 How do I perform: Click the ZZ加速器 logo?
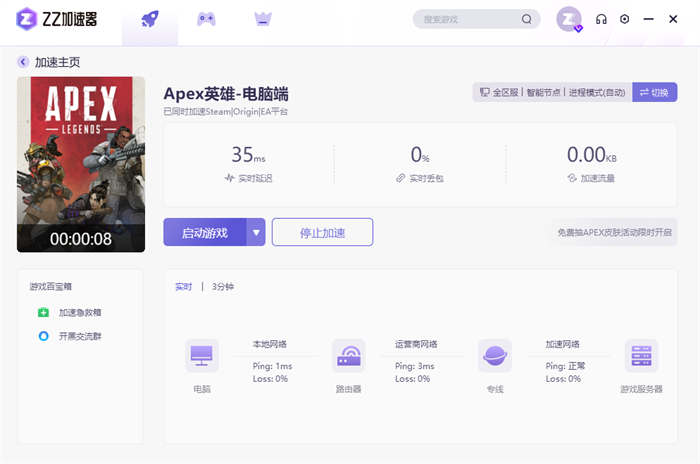click(x=57, y=19)
